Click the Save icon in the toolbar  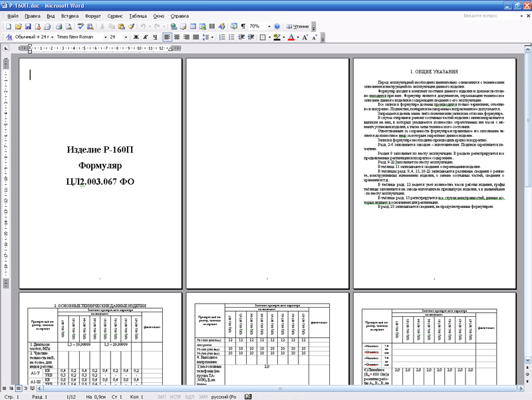coord(27,26)
